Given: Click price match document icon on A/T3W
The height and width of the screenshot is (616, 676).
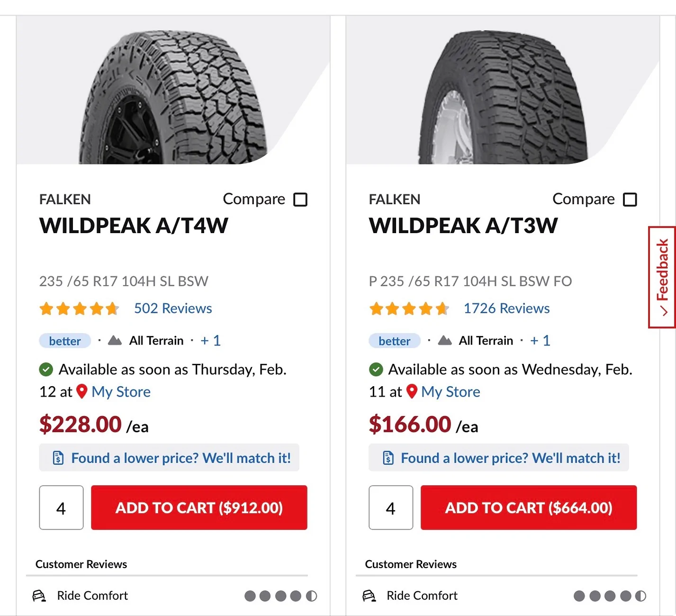Looking at the screenshot, I should (388, 458).
